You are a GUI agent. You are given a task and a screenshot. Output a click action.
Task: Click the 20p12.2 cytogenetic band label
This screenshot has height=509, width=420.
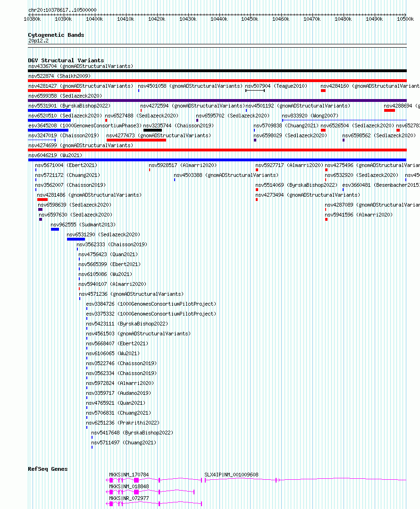[x=38, y=41]
